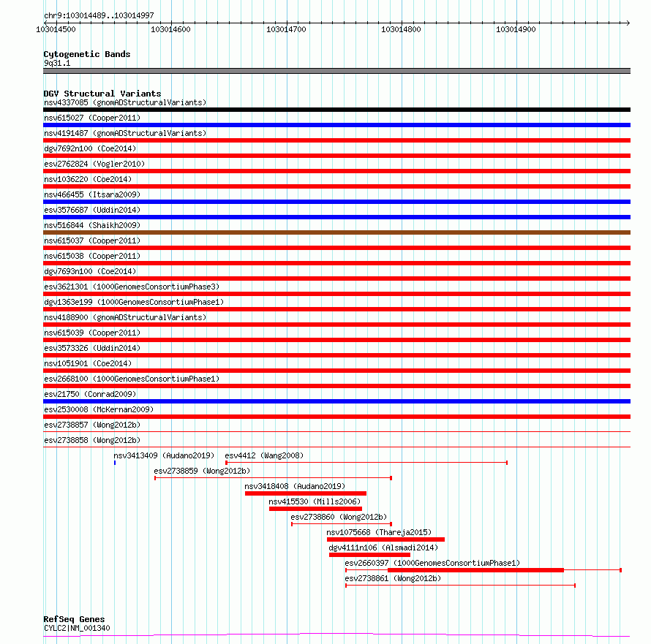The image size is (651, 644).
Task: Click ruler position 103014800
Action: click(x=401, y=29)
